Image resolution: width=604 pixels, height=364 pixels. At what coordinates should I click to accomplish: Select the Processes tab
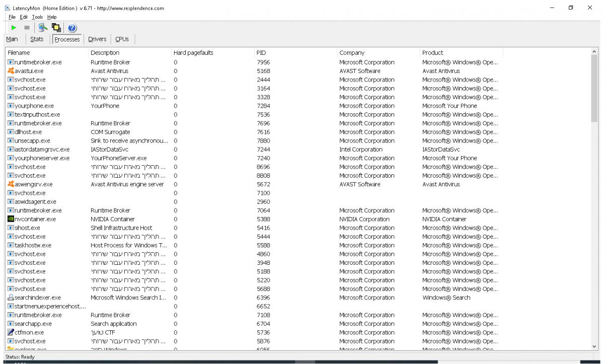(67, 39)
